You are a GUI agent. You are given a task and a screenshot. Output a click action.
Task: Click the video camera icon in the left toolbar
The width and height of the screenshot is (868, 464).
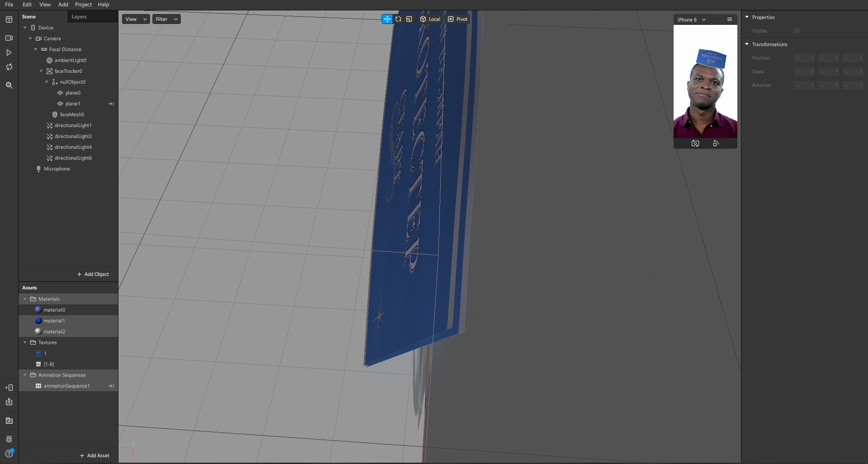tap(9, 38)
